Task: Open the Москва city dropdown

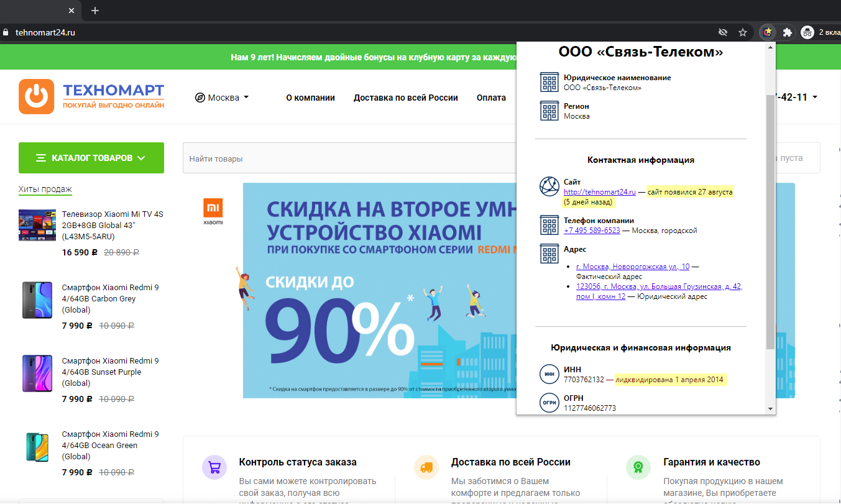Action: pyautogui.click(x=222, y=98)
